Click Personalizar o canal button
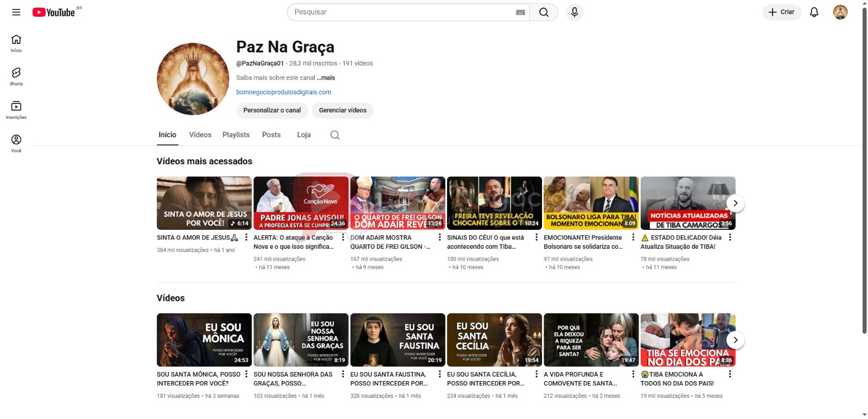Image resolution: width=868 pixels, height=419 pixels. click(x=272, y=110)
